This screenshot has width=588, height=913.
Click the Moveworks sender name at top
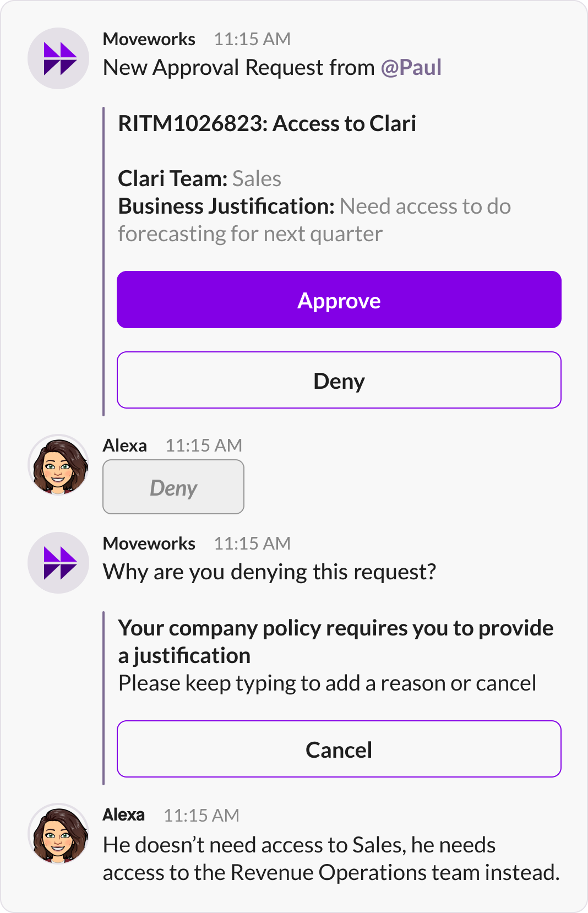pyautogui.click(x=149, y=39)
